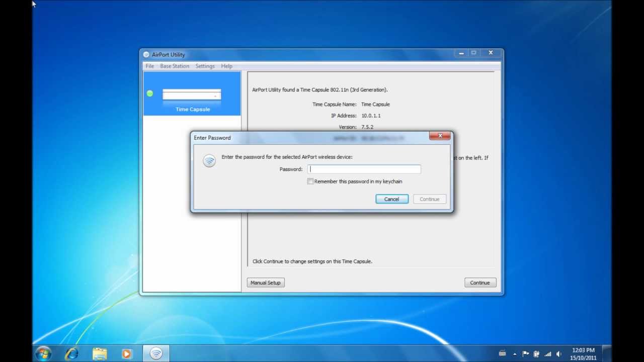
Task: Open the Settings menu
Action: pyautogui.click(x=205, y=66)
